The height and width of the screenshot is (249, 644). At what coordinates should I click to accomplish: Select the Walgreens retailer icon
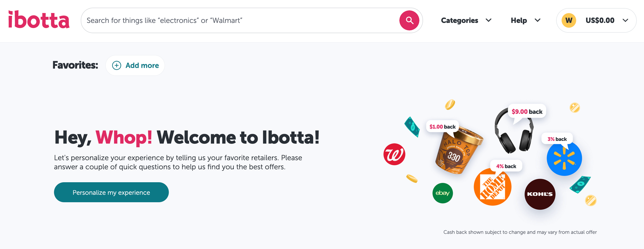tap(395, 154)
